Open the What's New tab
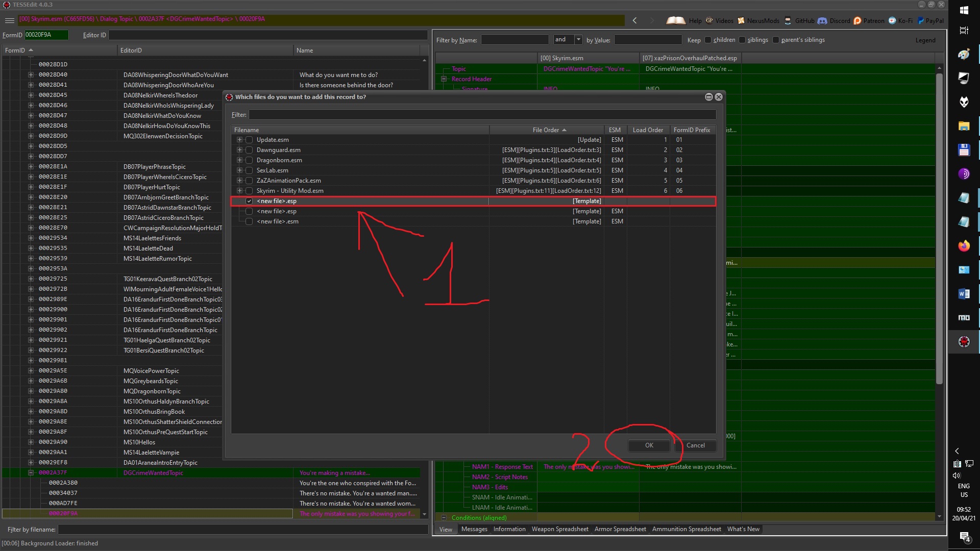 coord(743,529)
